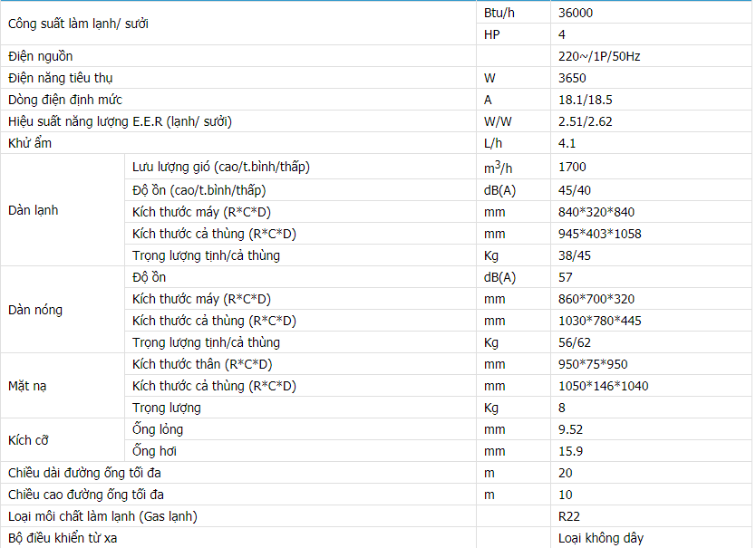Select the 'Khử ẩm' row label
The width and height of the screenshot is (756, 548).
coord(30,143)
